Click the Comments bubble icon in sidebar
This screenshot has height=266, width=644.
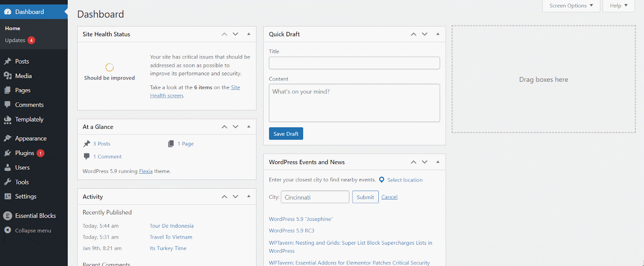click(8, 105)
